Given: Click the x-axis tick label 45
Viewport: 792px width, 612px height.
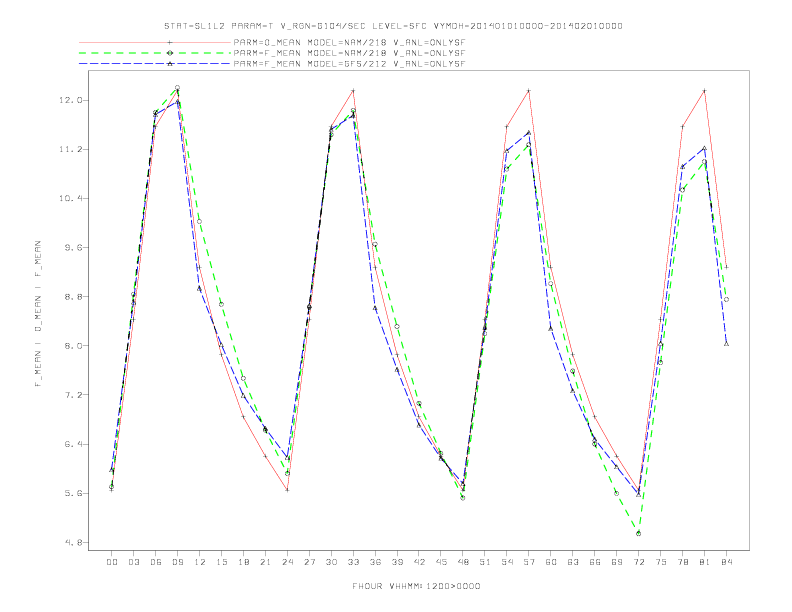Looking at the screenshot, I should coord(441,562).
